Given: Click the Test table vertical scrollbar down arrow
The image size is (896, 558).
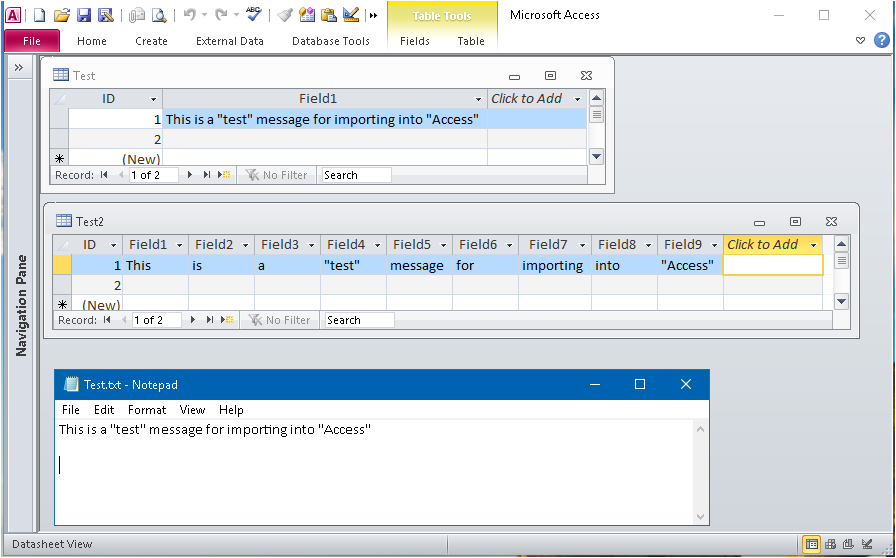Looking at the screenshot, I should (596, 156).
